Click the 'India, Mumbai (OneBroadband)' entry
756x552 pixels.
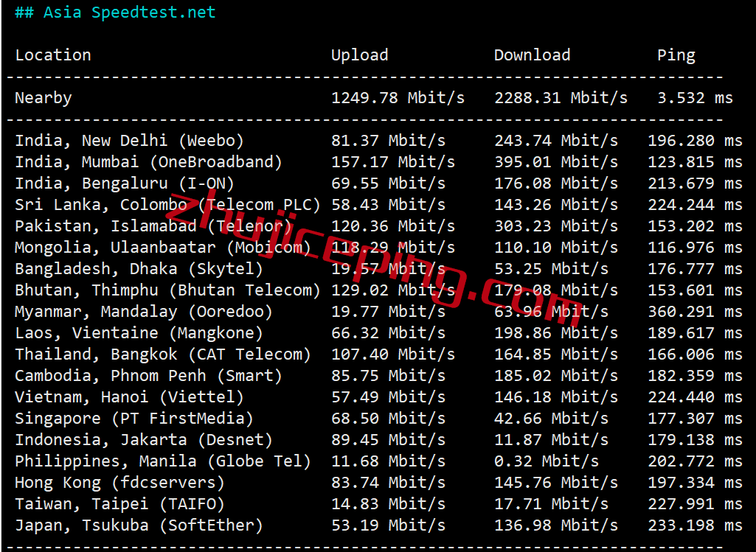pyautogui.click(x=148, y=162)
